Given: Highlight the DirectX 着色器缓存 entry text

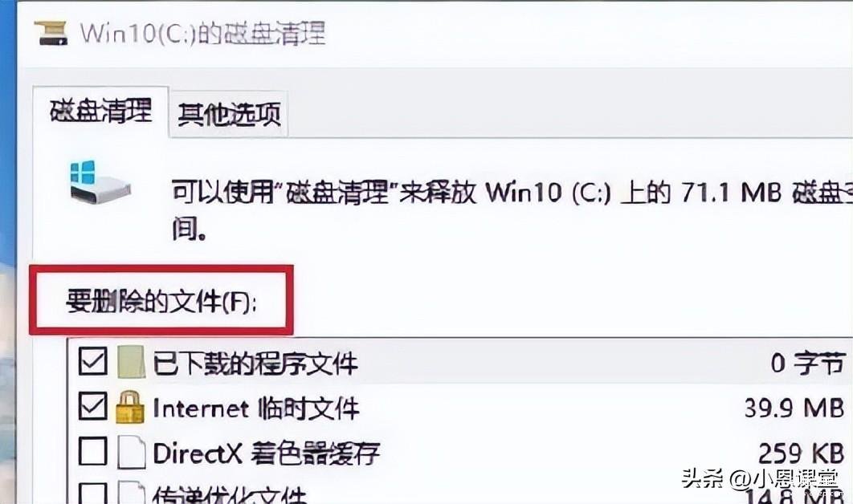Looking at the screenshot, I should [x=266, y=453].
